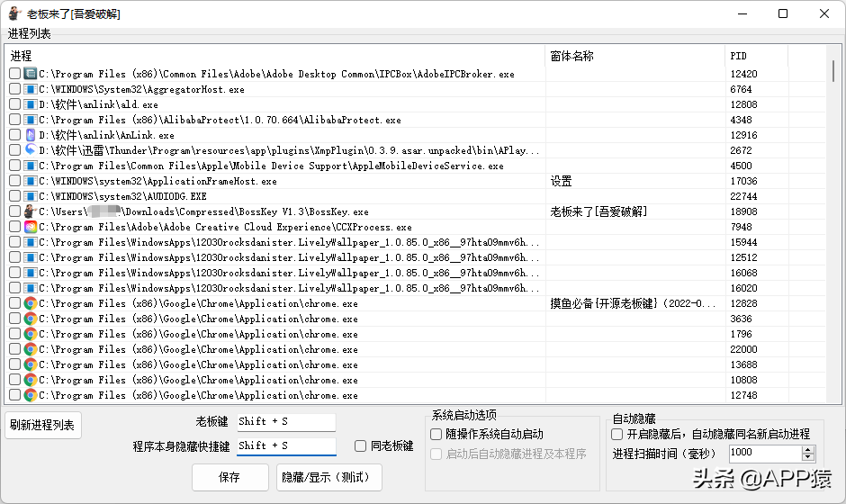Enable 同老板键 checkbox

[360, 445]
